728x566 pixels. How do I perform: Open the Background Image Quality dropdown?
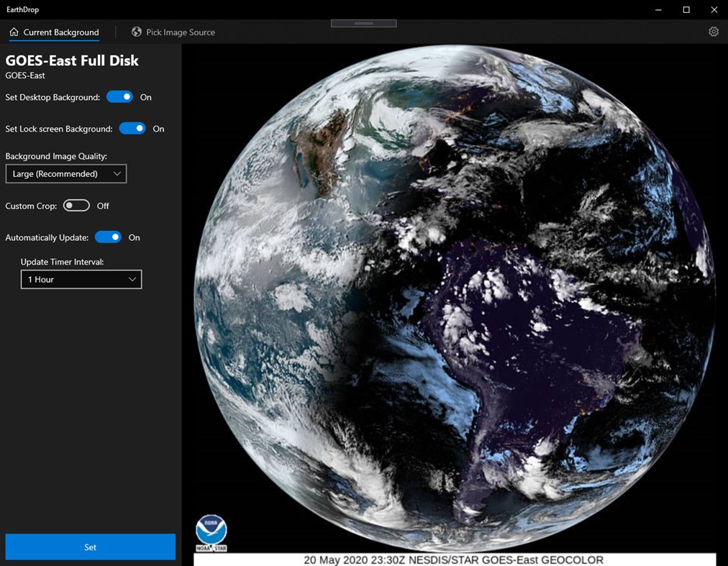click(65, 173)
